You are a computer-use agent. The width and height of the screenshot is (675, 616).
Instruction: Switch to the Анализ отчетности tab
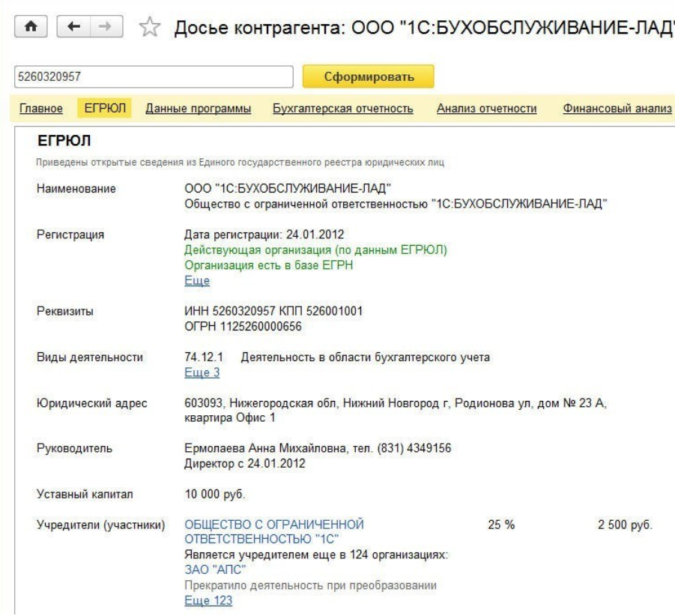[x=487, y=108]
